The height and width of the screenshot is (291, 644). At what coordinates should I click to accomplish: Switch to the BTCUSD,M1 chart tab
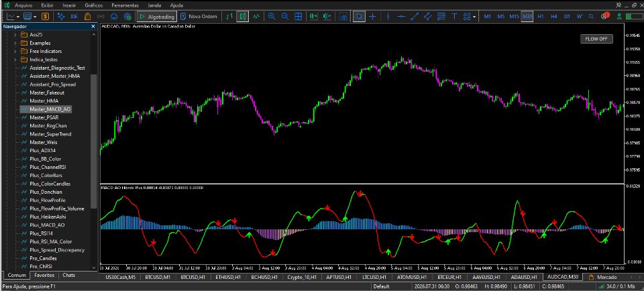point(158,277)
